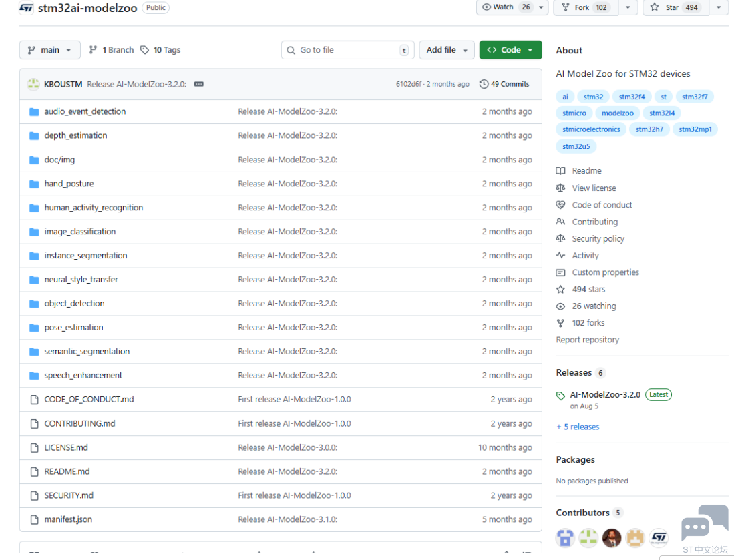Open the semantic_segmentation folder
734x560 pixels.
click(x=87, y=352)
